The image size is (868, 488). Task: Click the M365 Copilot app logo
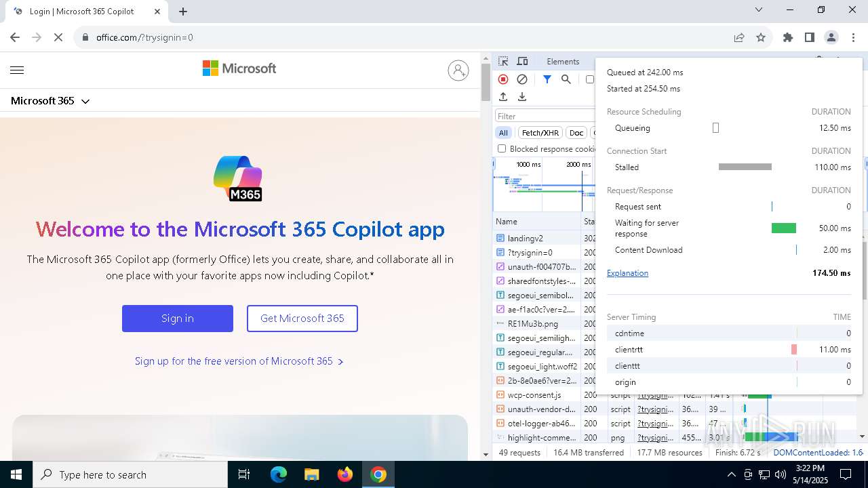pos(238,178)
